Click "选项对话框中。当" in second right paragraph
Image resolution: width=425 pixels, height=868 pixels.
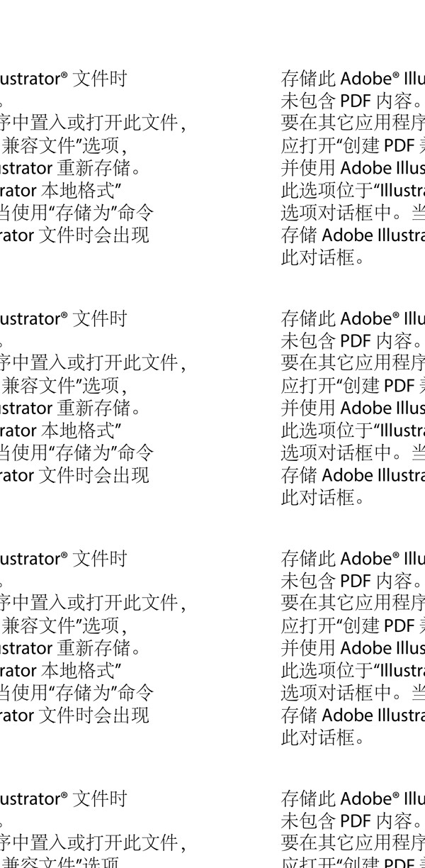352,452
